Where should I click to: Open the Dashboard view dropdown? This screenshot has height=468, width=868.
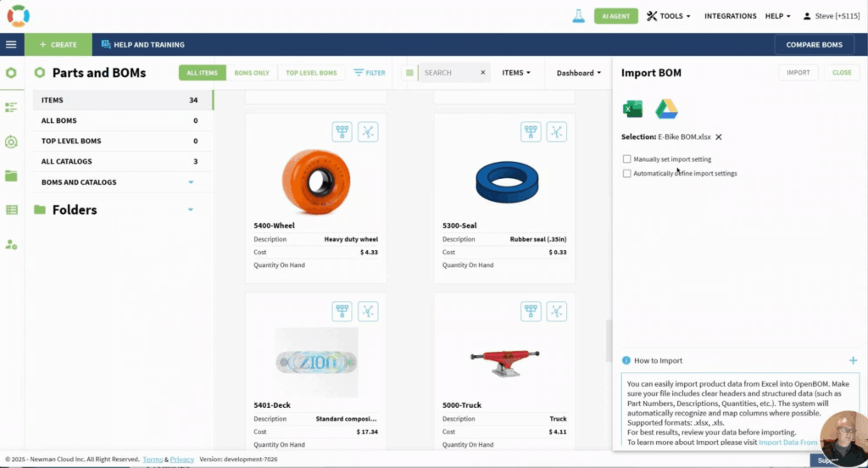pyautogui.click(x=578, y=73)
